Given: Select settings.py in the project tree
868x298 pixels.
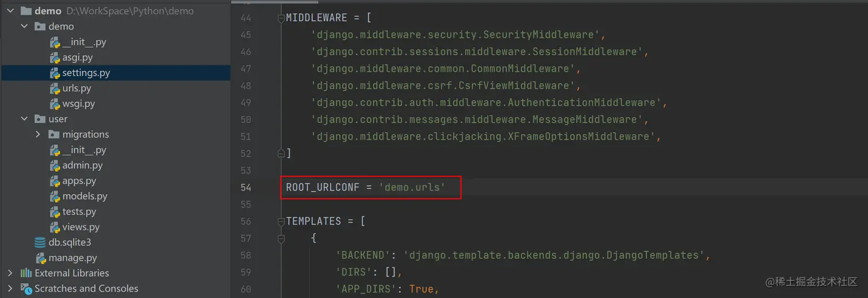Looking at the screenshot, I should point(86,73).
